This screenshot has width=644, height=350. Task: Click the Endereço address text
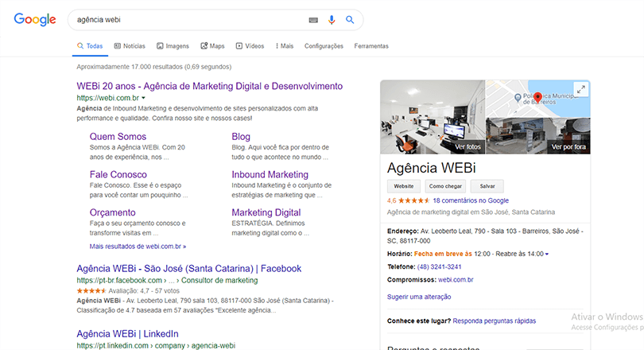(485, 236)
